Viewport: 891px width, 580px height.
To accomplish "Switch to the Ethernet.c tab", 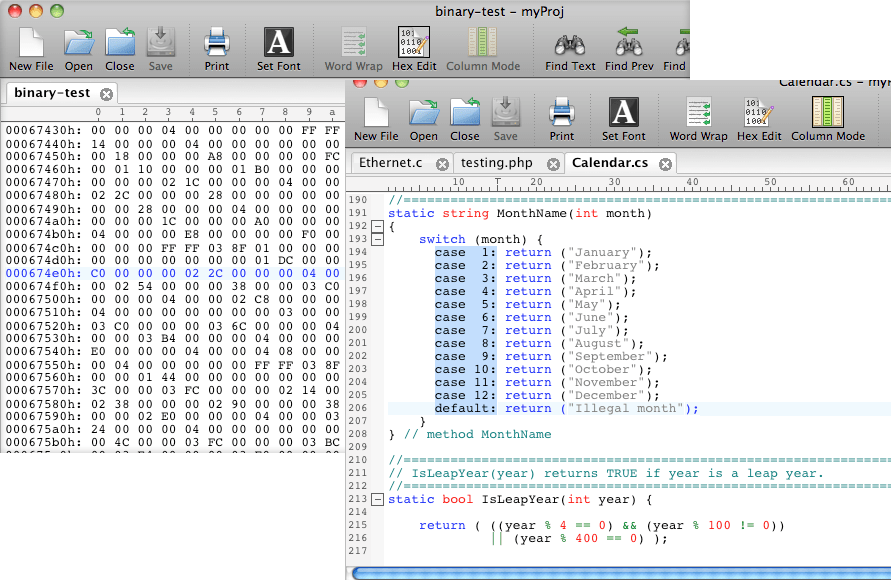I will point(390,163).
